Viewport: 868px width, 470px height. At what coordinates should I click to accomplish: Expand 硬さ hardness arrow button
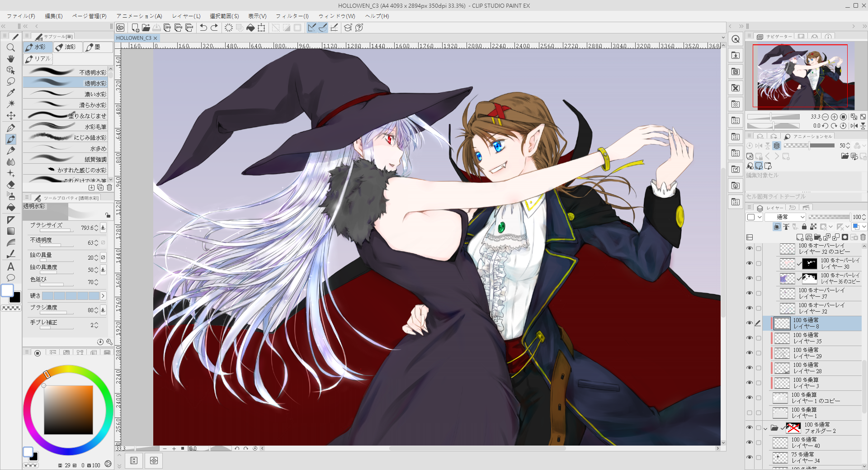pyautogui.click(x=103, y=296)
